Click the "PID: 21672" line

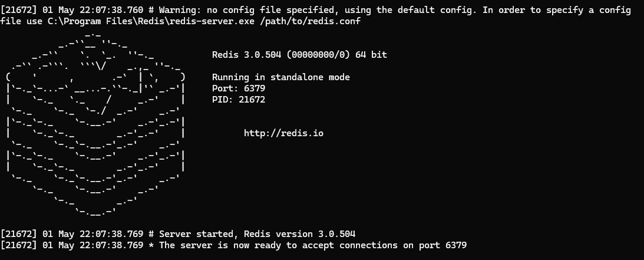click(239, 100)
